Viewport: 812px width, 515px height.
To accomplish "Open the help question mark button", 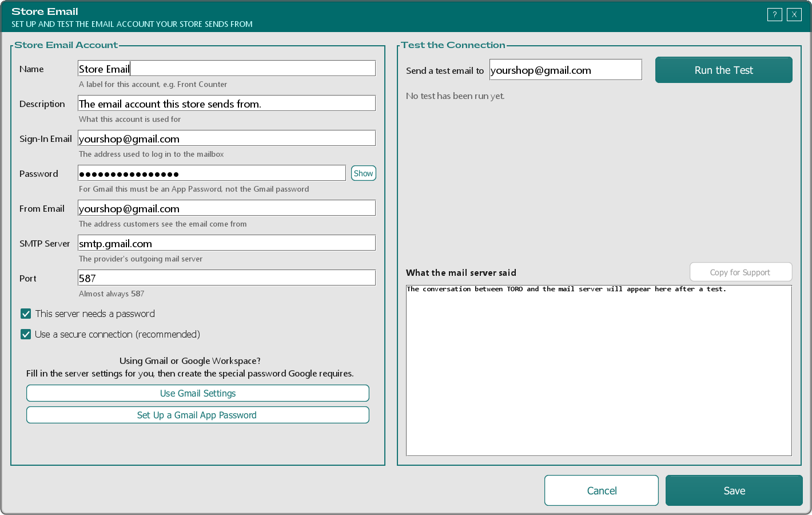I will tap(774, 15).
